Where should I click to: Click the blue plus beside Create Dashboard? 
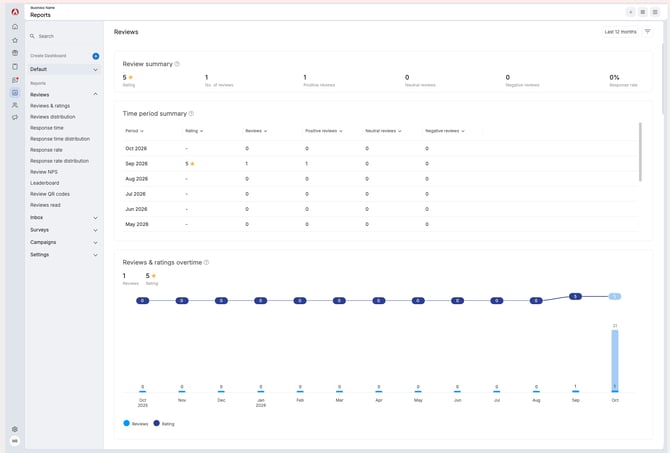96,56
